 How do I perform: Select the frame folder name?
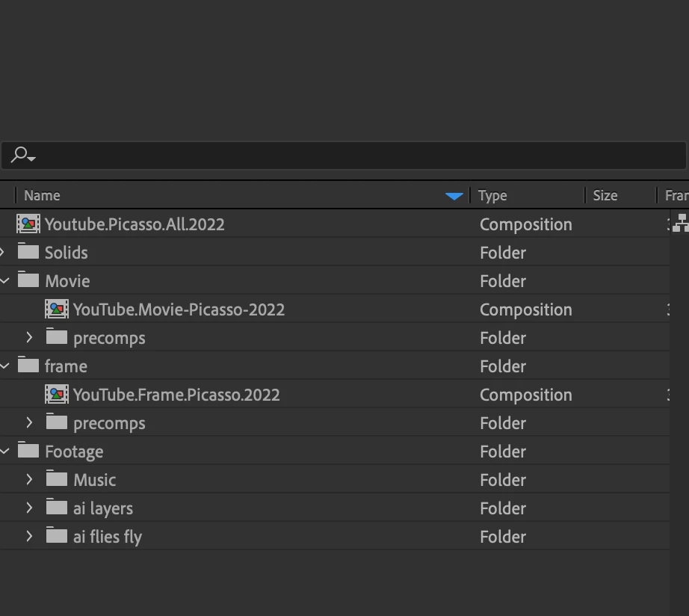pyautogui.click(x=66, y=366)
